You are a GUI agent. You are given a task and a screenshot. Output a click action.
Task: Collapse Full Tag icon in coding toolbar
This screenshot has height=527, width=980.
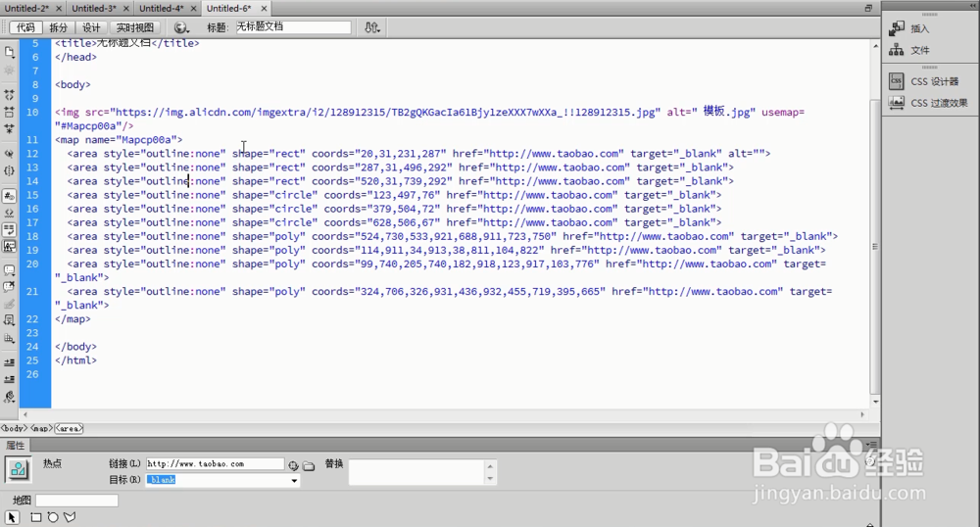[10, 95]
